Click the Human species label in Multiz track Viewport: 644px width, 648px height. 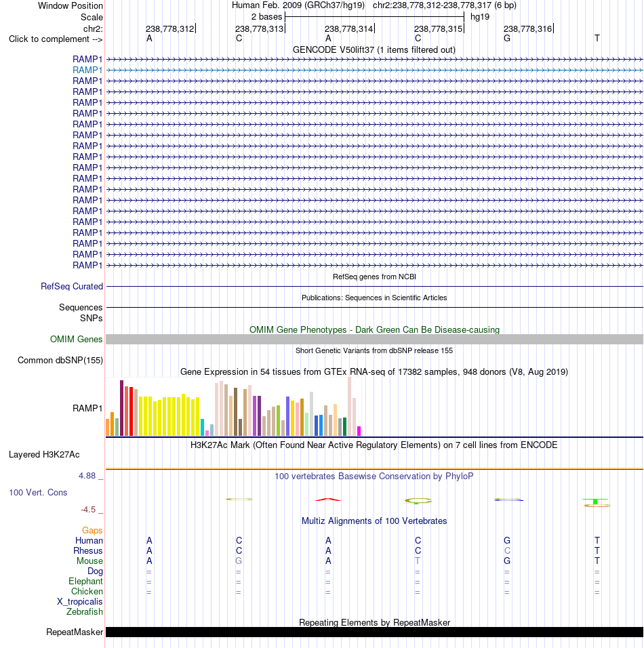point(89,540)
